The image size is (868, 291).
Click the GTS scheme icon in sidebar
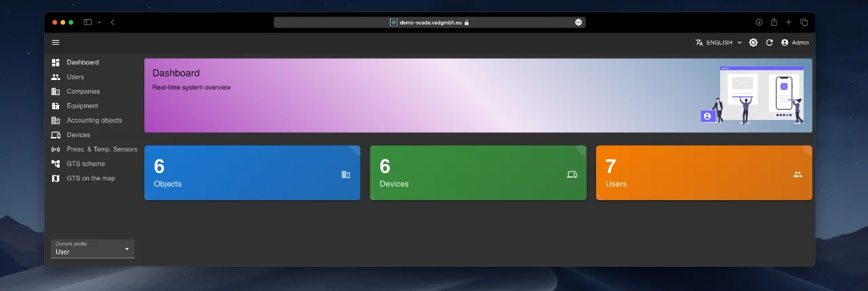point(56,164)
